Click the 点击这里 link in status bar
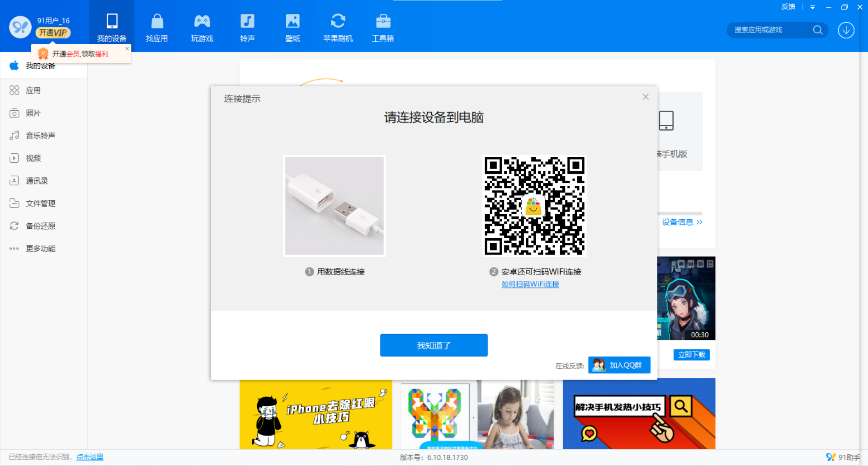The image size is (868, 466). point(90,457)
